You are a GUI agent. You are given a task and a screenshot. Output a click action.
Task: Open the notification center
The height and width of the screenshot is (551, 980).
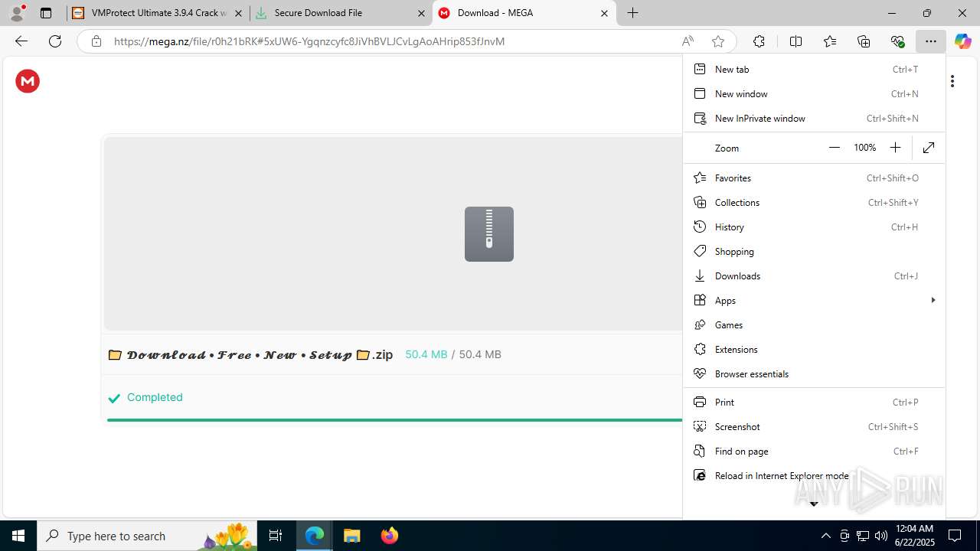[955, 536]
